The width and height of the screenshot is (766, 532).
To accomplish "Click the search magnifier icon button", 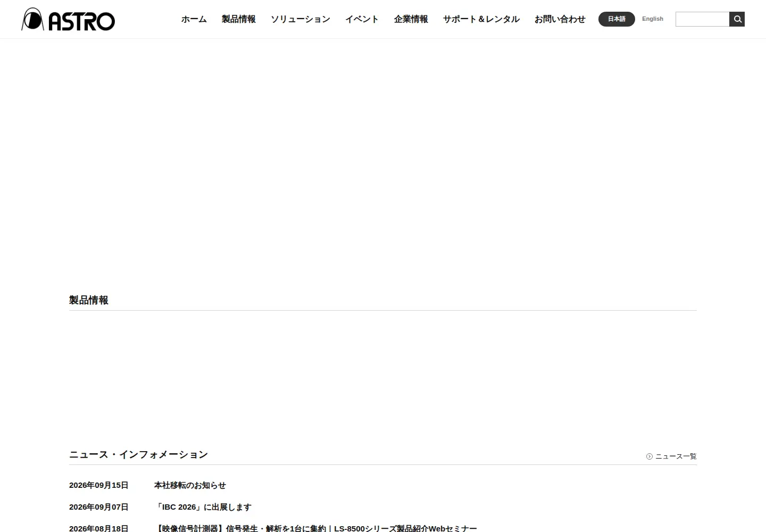I will tap(737, 19).
